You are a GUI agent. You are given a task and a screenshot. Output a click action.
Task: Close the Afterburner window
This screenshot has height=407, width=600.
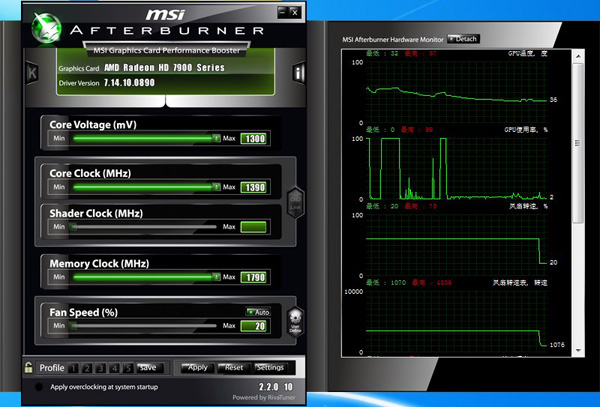(x=295, y=13)
